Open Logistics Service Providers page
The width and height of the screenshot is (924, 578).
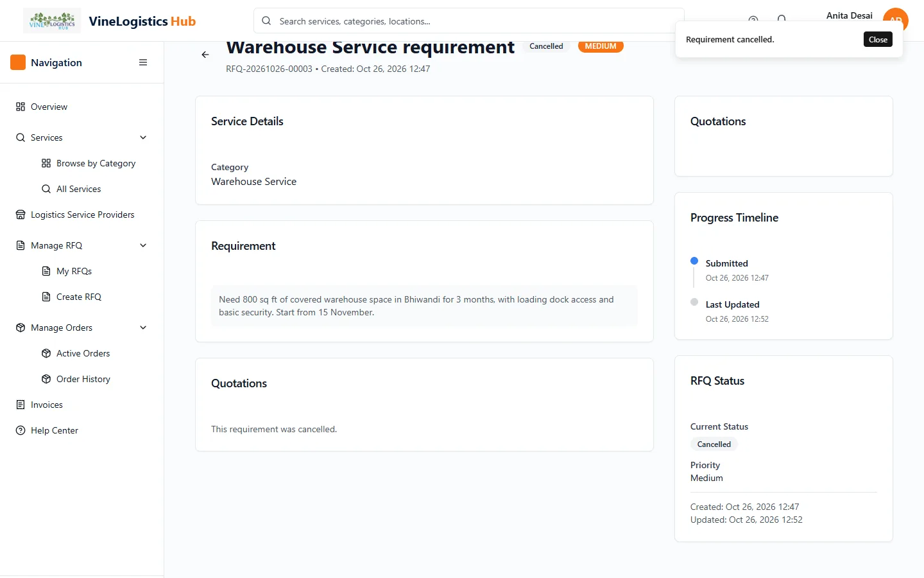tap(81, 215)
